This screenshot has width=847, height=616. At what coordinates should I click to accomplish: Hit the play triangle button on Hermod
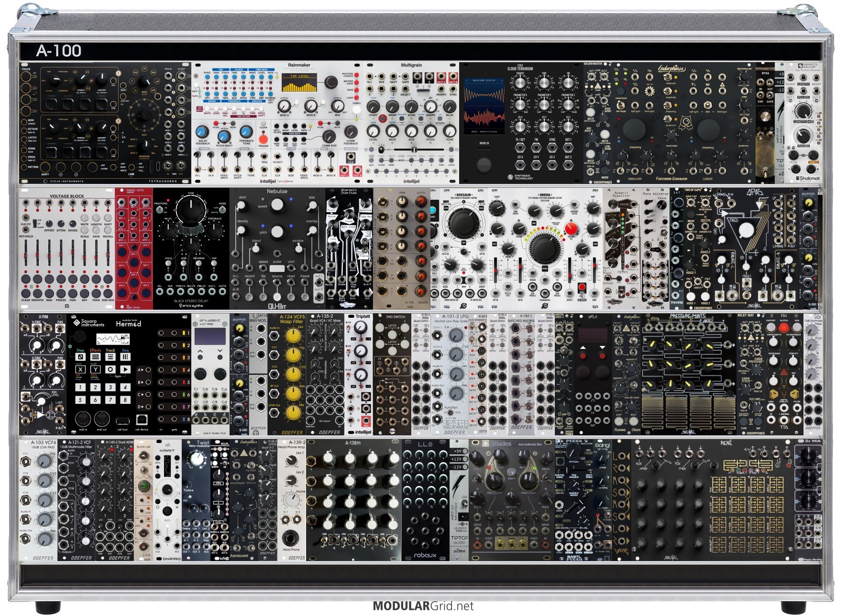125,369
